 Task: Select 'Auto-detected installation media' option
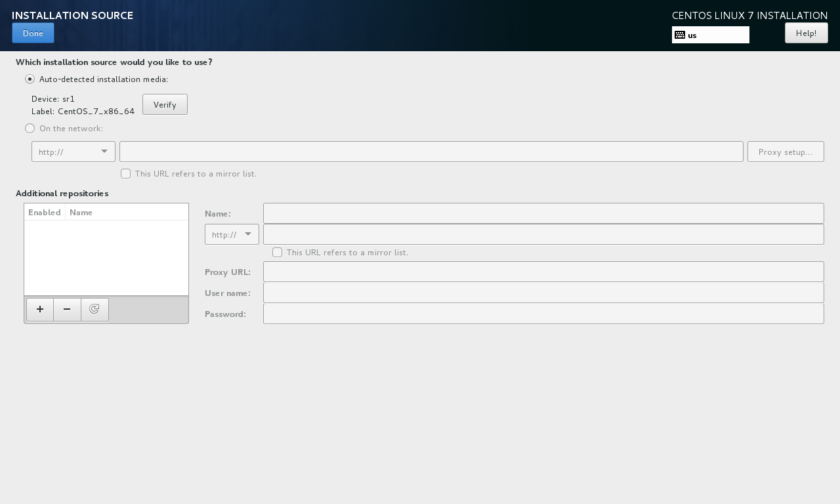pyautogui.click(x=30, y=79)
